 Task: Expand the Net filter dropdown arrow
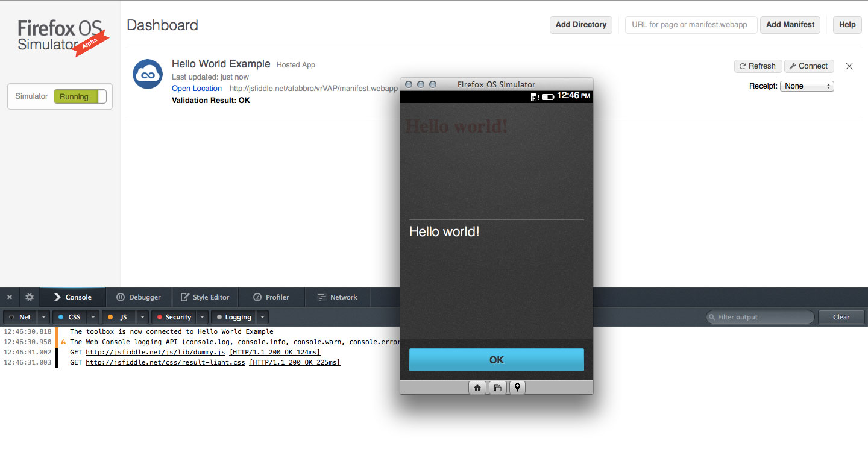point(43,317)
